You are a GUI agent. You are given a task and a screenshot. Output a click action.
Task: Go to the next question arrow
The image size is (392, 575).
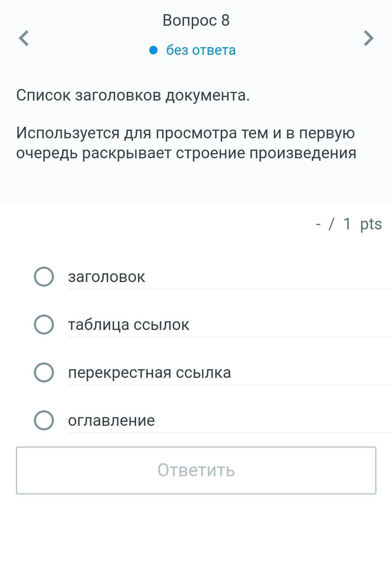[x=368, y=38]
